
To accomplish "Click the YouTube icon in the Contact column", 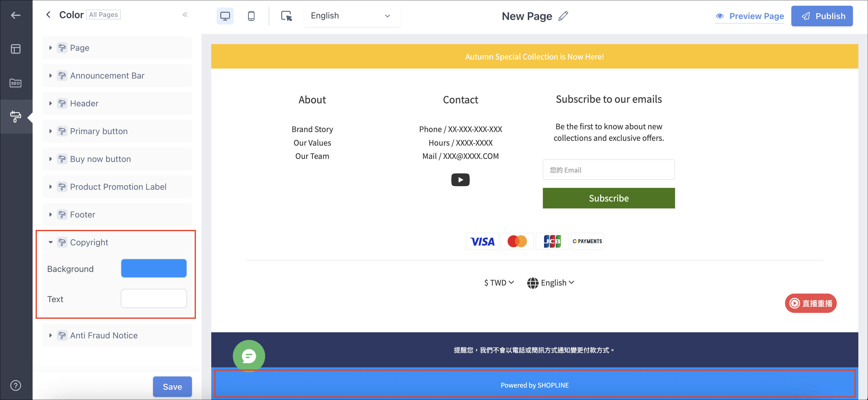I will pos(460,180).
